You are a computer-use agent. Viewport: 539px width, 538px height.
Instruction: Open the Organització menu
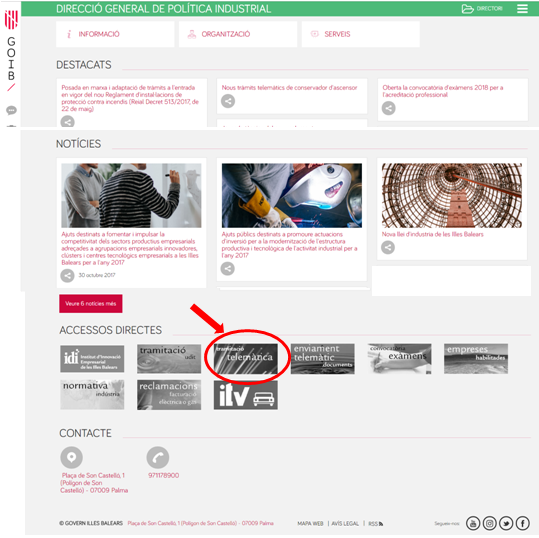tap(238, 34)
